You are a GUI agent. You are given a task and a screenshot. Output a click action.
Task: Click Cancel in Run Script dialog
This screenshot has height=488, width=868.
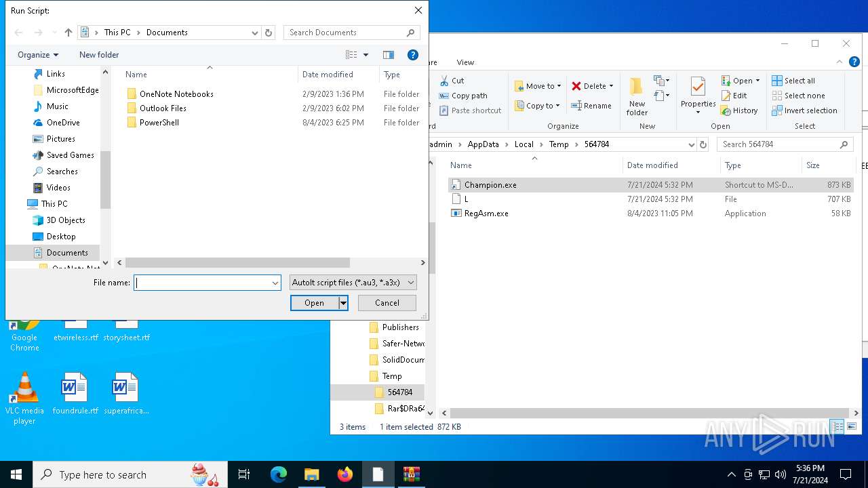[x=387, y=303]
